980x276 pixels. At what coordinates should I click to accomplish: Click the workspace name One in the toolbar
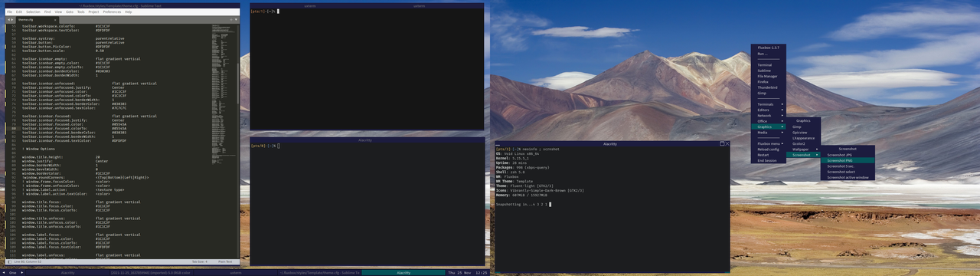point(13,272)
